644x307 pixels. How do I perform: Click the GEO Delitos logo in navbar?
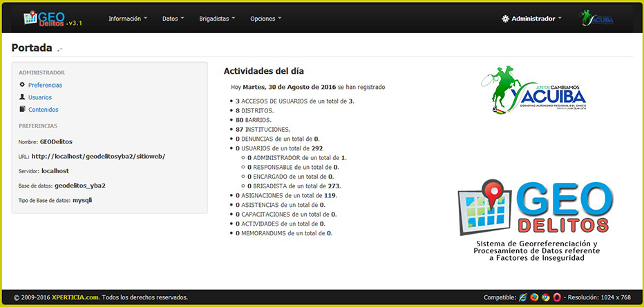53,18
